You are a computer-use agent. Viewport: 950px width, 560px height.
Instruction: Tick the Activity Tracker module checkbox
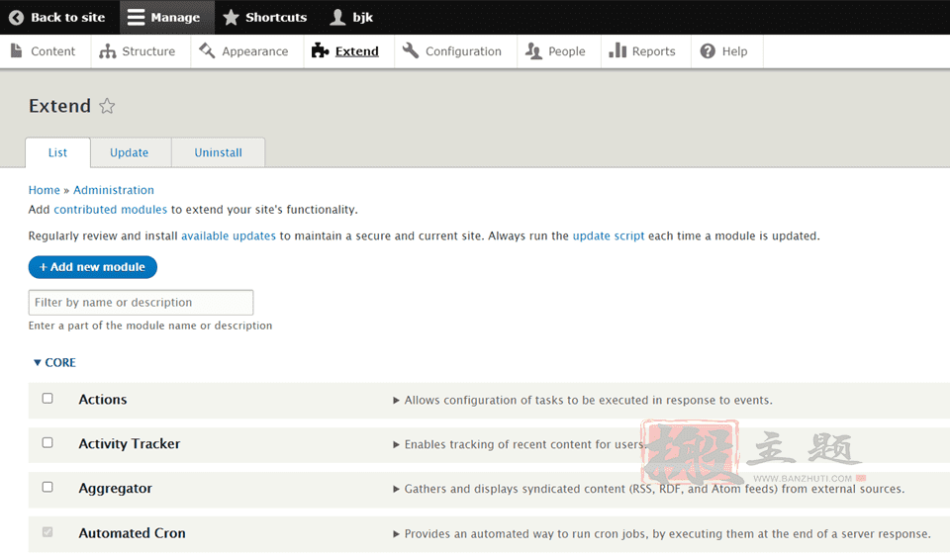47,442
